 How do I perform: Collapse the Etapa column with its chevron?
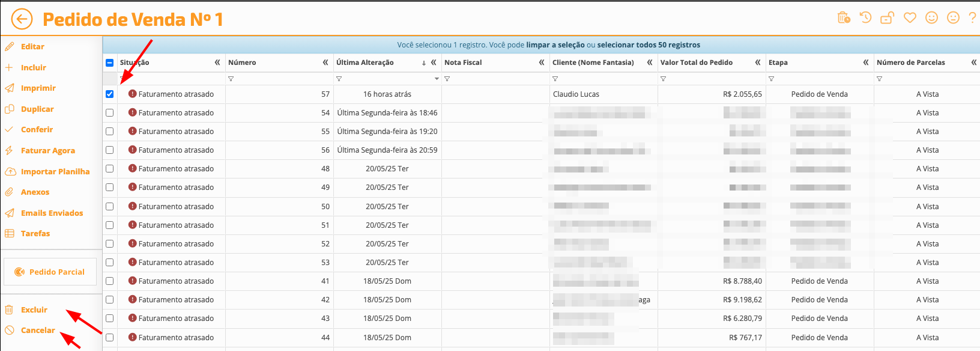click(x=866, y=63)
